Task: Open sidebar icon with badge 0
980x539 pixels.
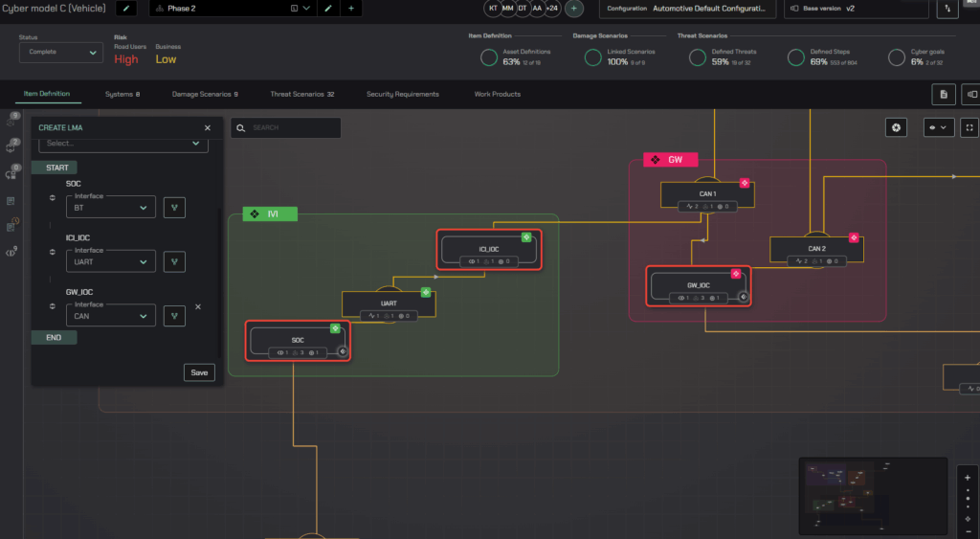Action: point(11,172)
